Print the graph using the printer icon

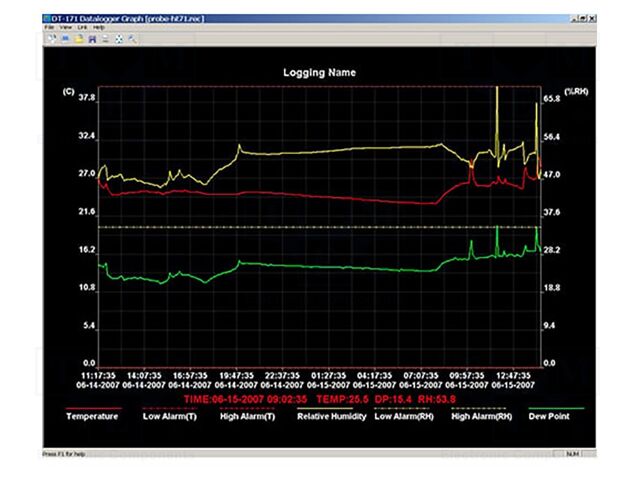coord(106,38)
